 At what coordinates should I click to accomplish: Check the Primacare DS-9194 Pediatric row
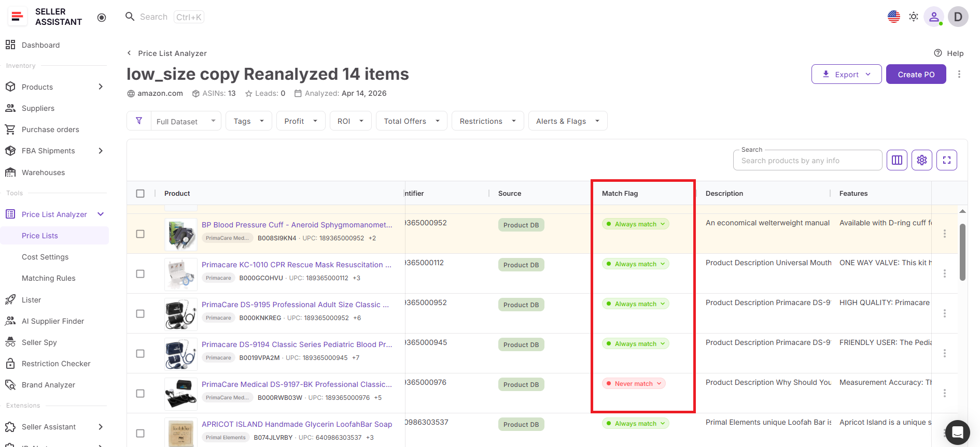pos(140,353)
